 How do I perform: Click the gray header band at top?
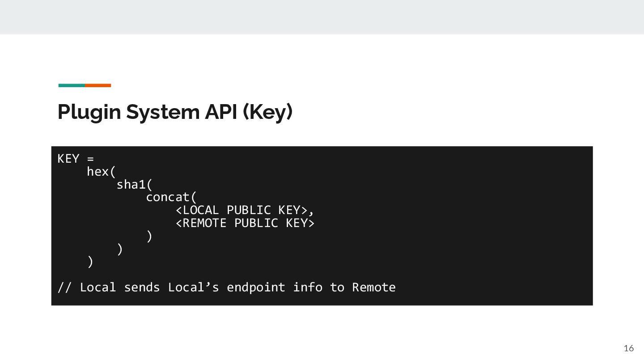point(322,17)
